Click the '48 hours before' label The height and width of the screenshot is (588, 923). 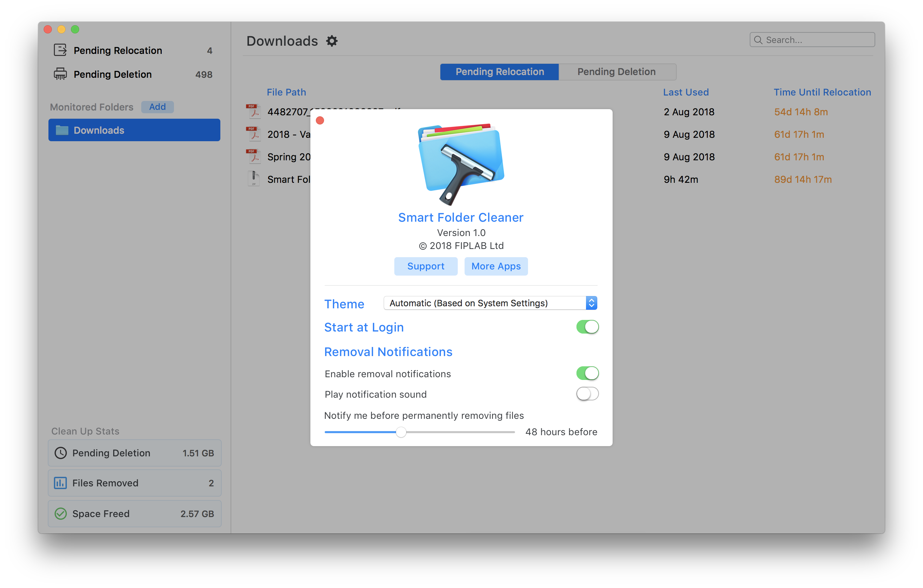click(x=561, y=432)
